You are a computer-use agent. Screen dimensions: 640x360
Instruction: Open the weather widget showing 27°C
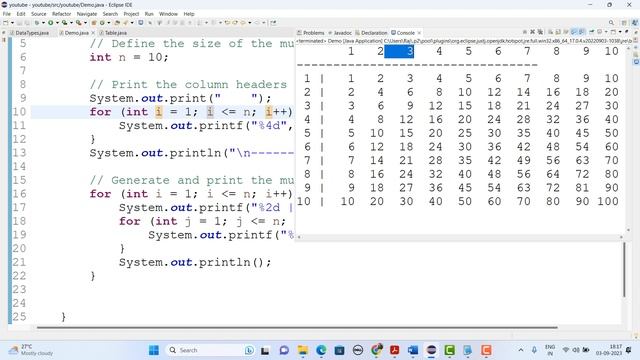tap(31, 350)
